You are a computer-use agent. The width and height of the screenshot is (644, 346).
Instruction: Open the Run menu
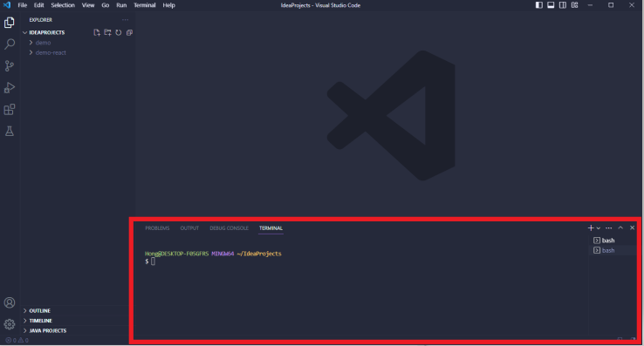[121, 5]
